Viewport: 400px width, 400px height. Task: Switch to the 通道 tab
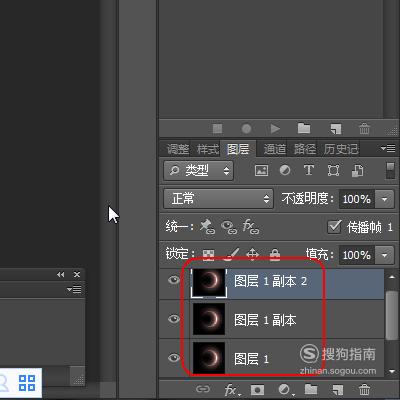(275, 149)
